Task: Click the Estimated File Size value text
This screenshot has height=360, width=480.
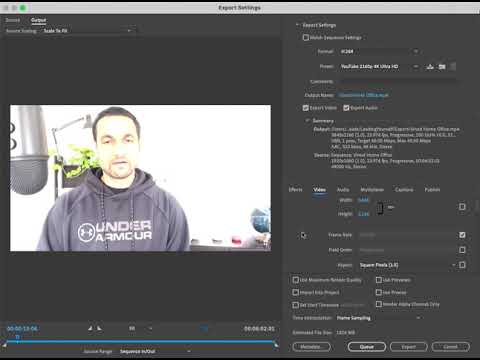Action: tap(345, 332)
